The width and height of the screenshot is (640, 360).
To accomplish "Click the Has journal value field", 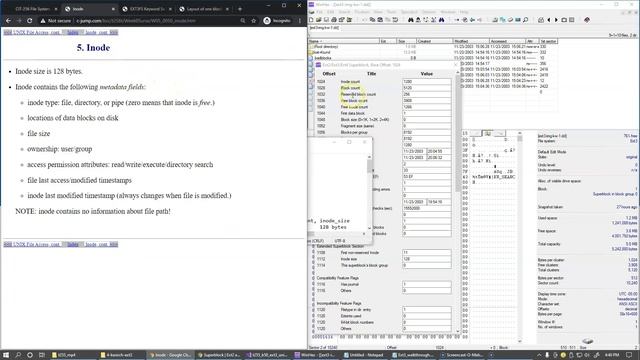I will [x=427, y=284].
